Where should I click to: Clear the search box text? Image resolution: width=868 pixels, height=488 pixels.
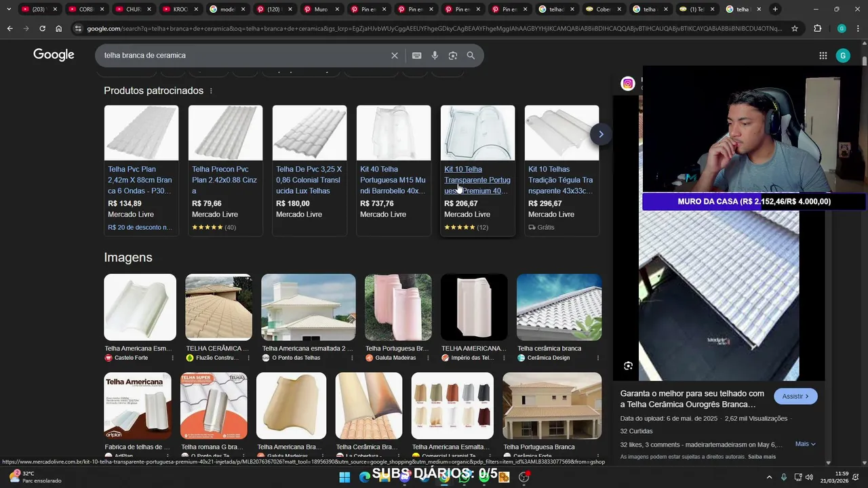pyautogui.click(x=394, y=56)
